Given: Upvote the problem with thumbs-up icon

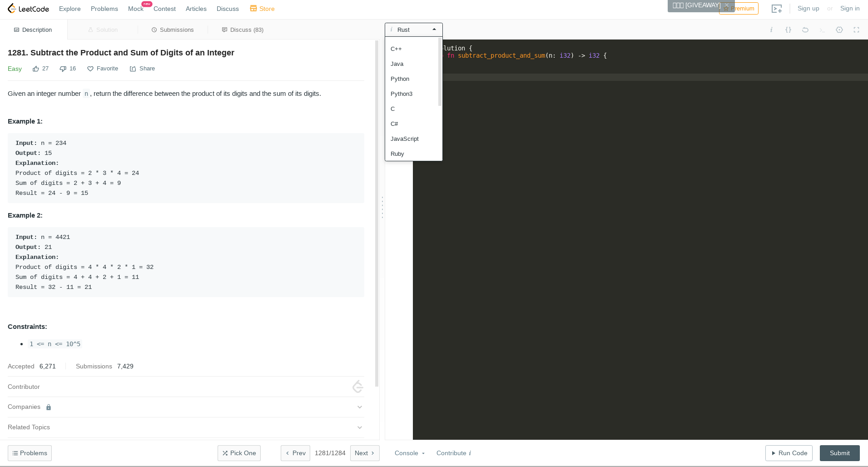Looking at the screenshot, I should [36, 69].
